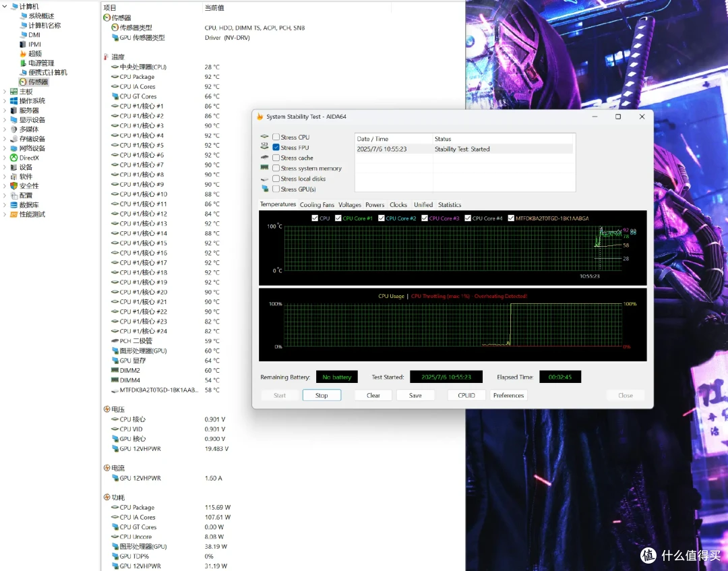The height and width of the screenshot is (571, 728).
Task: Enable the Stress GPU(s) checkbox
Action: 276,189
